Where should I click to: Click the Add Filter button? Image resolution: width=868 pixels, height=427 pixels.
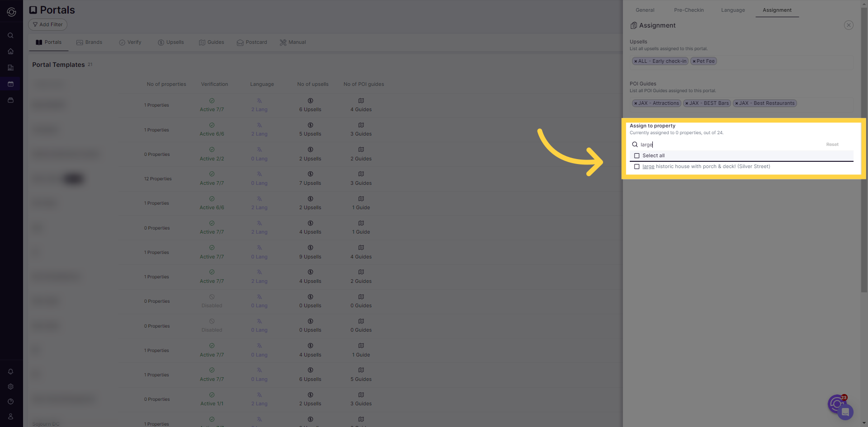[x=47, y=24]
